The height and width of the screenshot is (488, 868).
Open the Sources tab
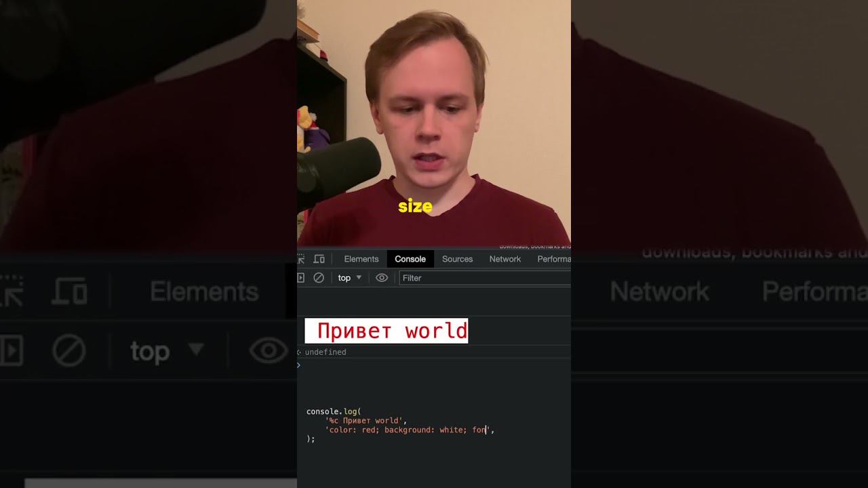click(x=458, y=259)
